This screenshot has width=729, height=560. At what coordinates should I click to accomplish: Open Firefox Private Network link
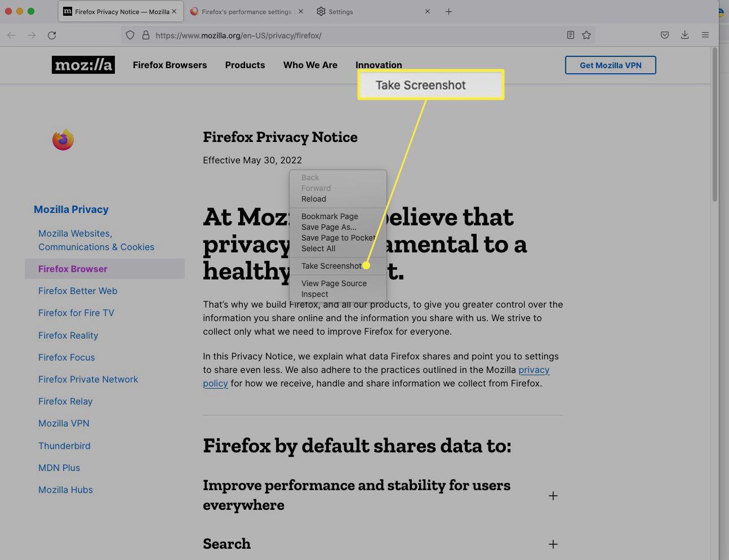(x=88, y=379)
